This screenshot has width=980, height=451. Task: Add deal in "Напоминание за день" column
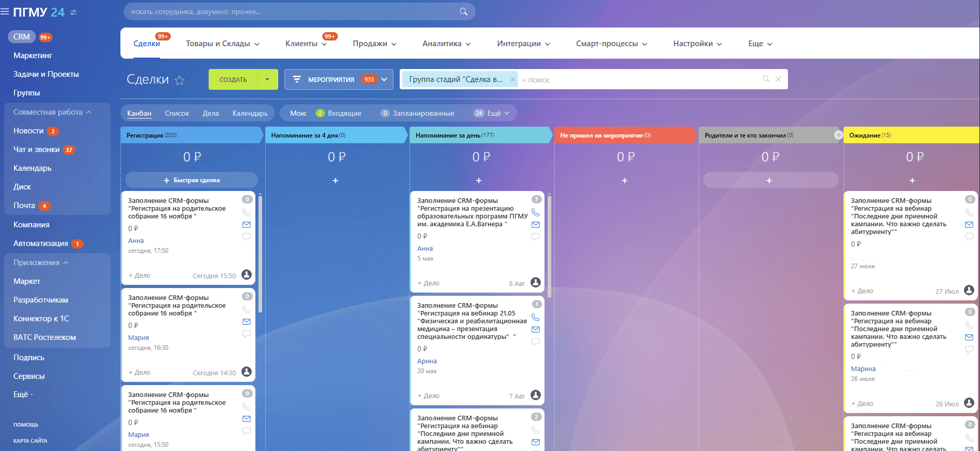(x=479, y=181)
